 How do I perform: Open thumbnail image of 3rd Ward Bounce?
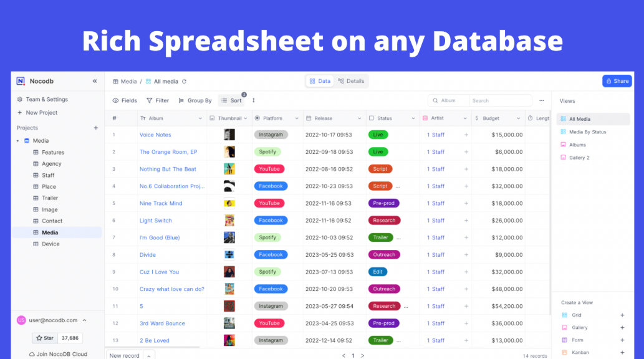point(229,323)
